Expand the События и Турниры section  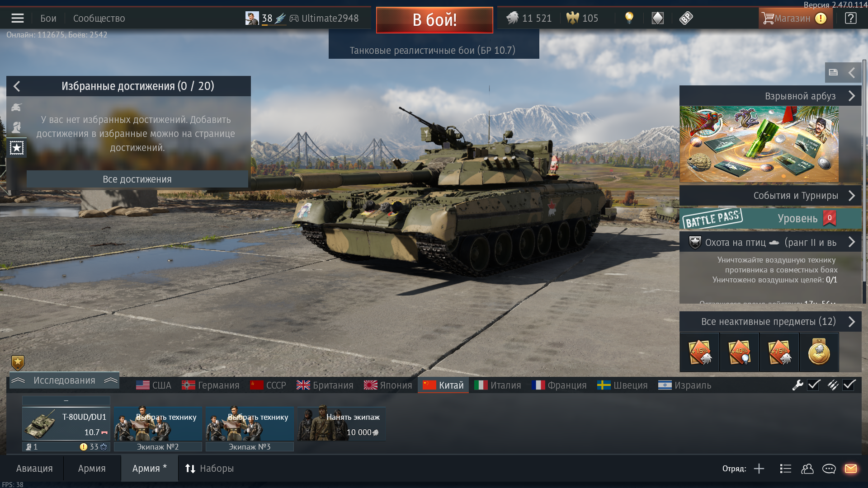coord(770,196)
